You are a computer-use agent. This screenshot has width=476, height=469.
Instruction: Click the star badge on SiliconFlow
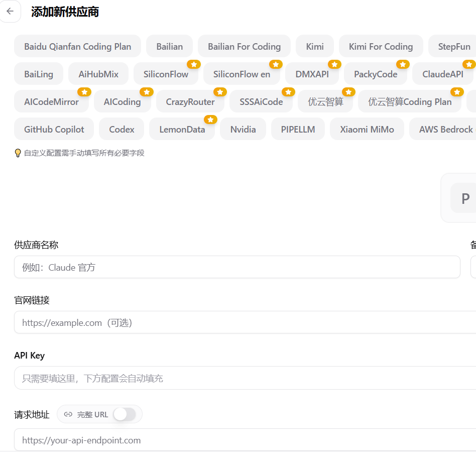tap(194, 64)
